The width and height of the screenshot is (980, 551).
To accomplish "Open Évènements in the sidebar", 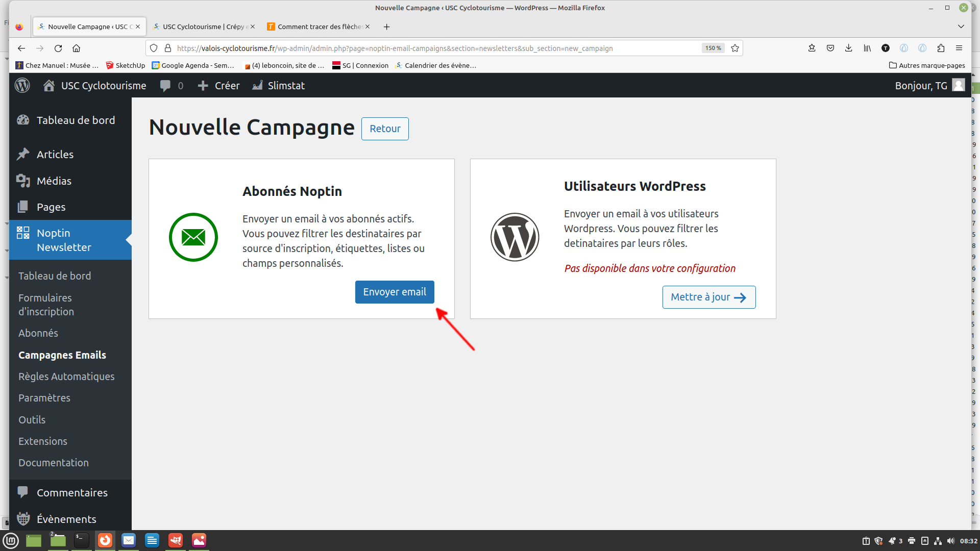I will (x=70, y=519).
